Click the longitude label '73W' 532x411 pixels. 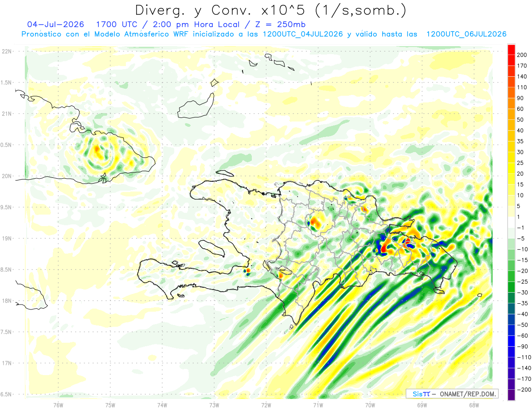(x=214, y=405)
